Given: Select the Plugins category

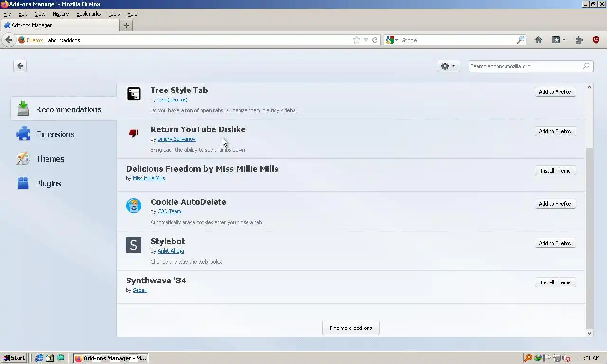Looking at the screenshot, I should 64,183.
